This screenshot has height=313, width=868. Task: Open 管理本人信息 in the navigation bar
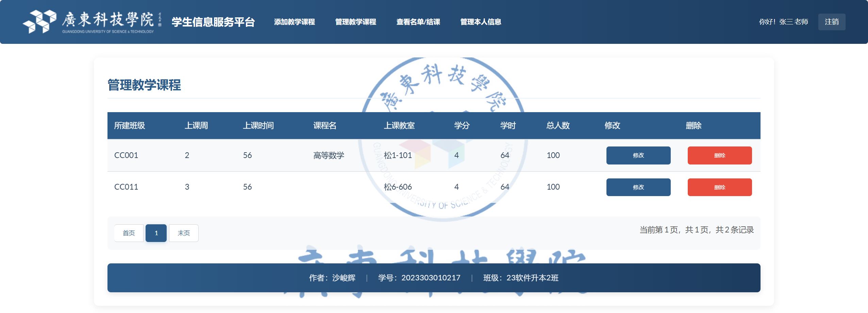click(480, 22)
